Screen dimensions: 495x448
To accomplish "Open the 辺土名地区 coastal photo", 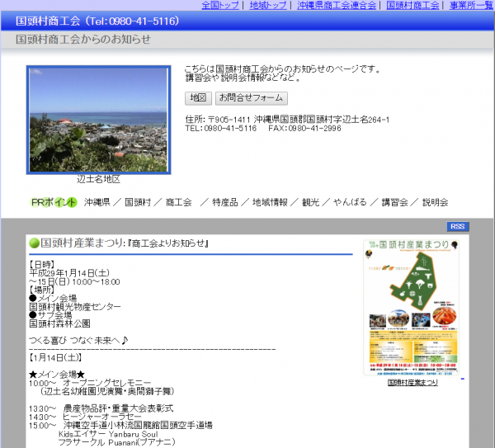I will [x=98, y=120].
